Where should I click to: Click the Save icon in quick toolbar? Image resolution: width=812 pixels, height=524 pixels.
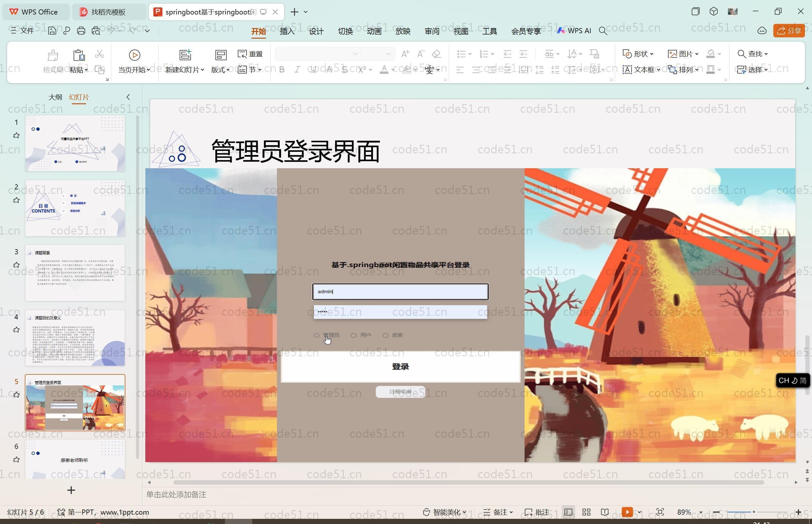tap(52, 31)
